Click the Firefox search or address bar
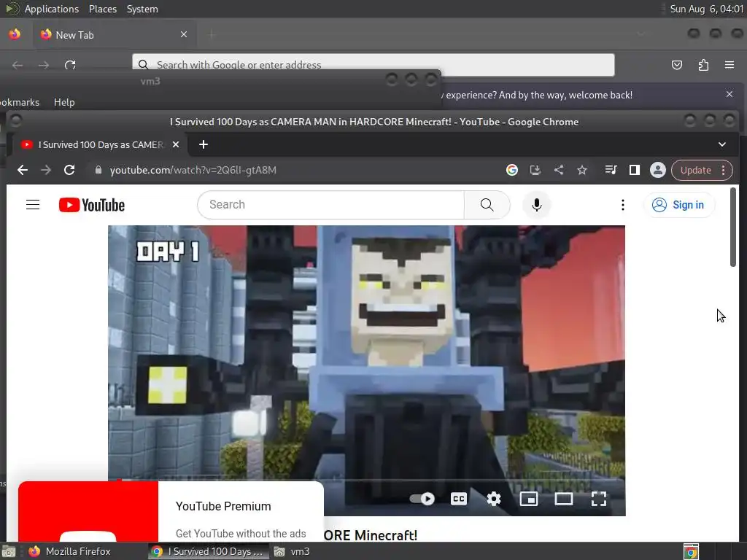Viewport: 747px width, 560px height. point(373,65)
